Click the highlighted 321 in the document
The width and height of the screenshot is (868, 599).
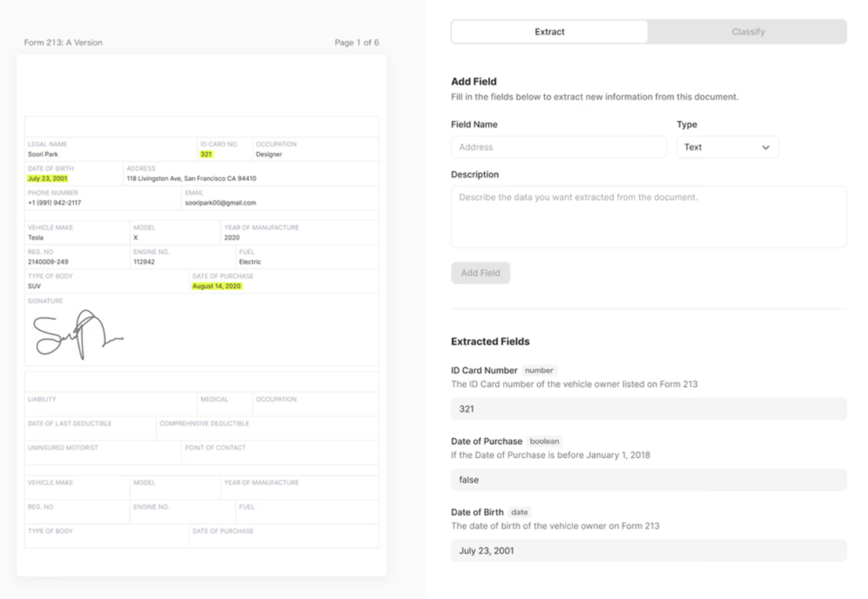[x=206, y=155]
